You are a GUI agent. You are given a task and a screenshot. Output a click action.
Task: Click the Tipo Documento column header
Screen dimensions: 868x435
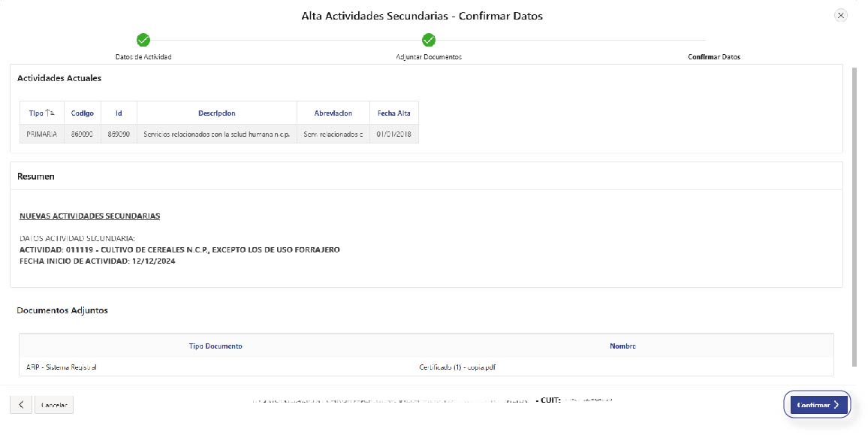[x=215, y=346]
